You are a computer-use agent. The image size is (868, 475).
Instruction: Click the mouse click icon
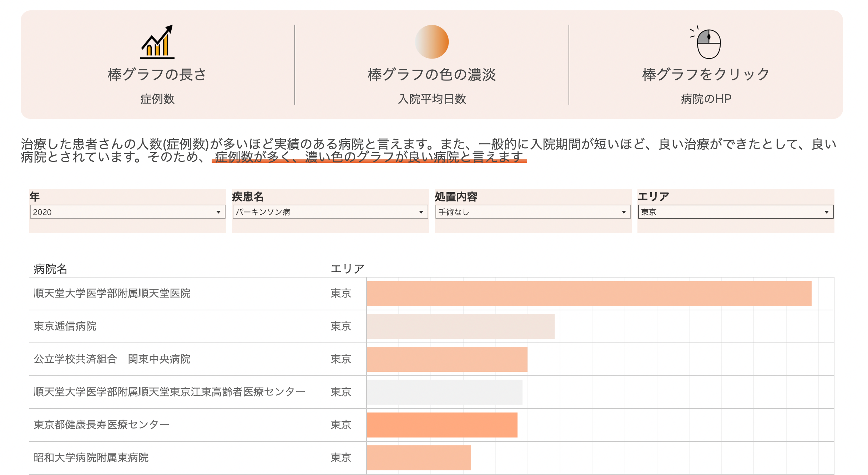[708, 44]
